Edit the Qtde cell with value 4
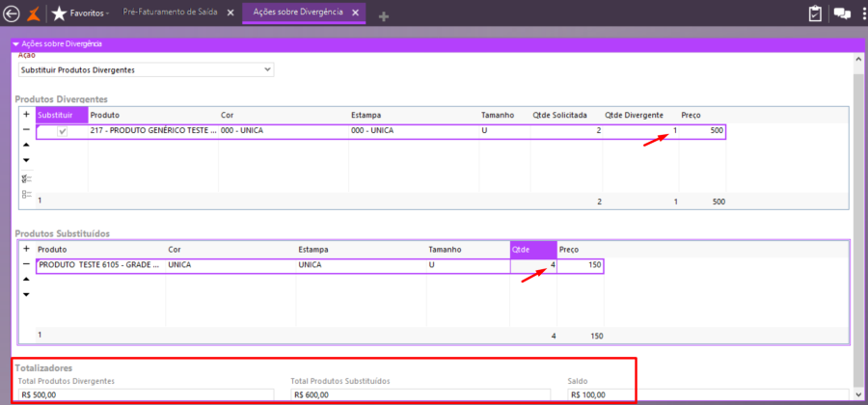 click(x=533, y=265)
